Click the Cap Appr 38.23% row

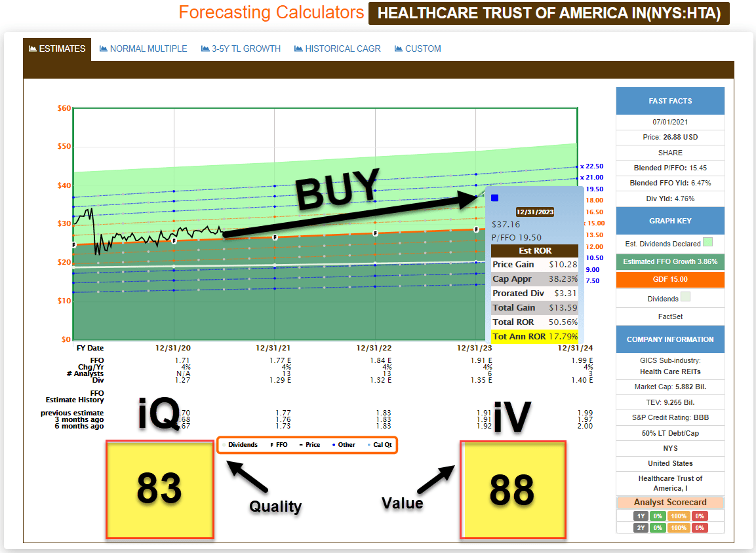(x=534, y=279)
